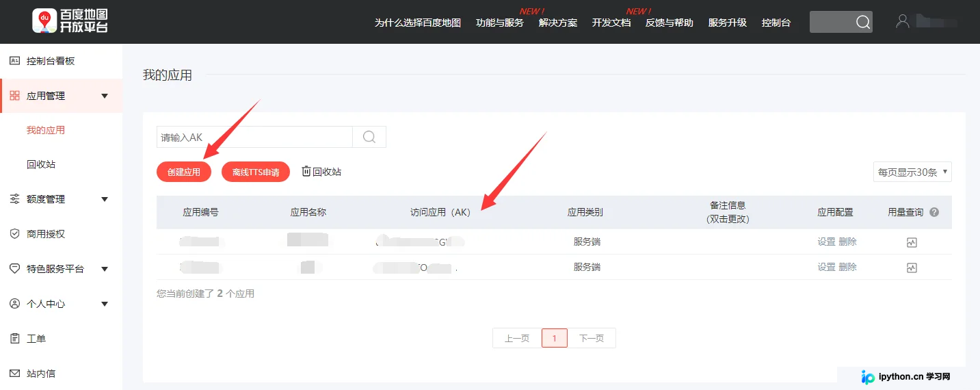Click the 应用编号 column header

pyautogui.click(x=201, y=212)
